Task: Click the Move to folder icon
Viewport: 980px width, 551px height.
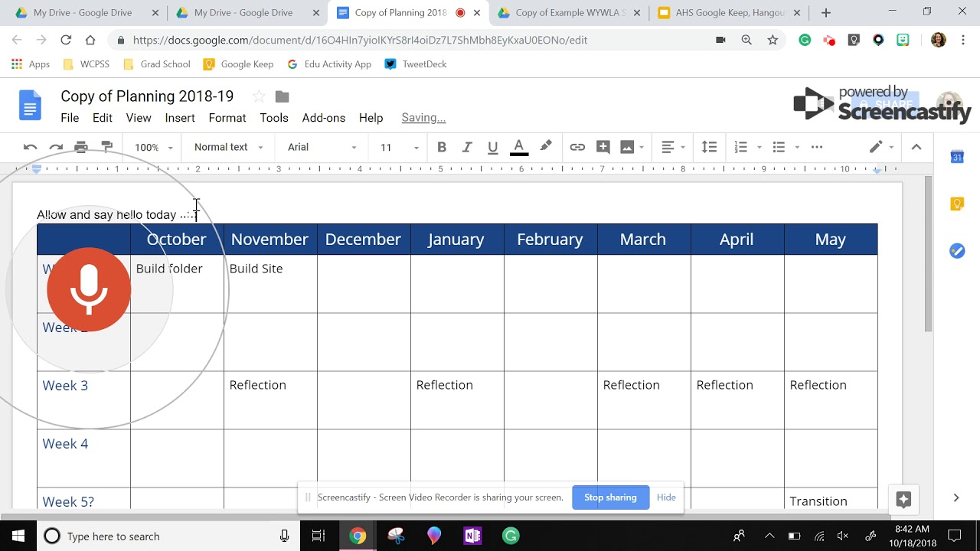Action: 282,96
